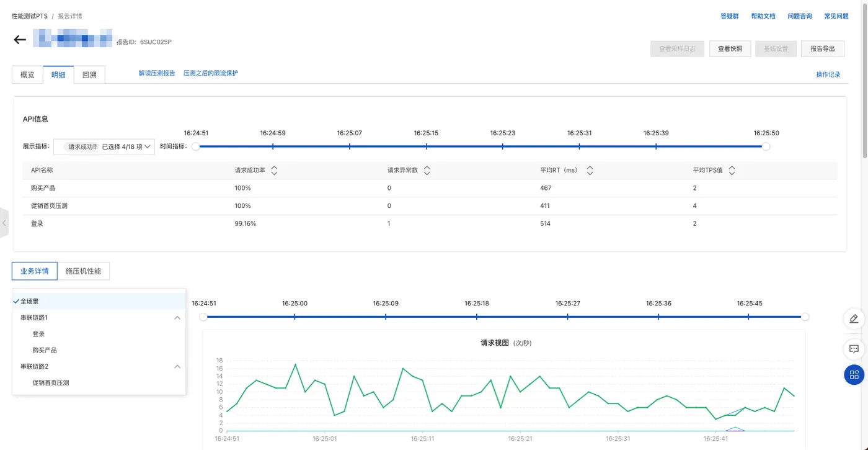
Task: Click the 基线设置 button
Action: click(x=776, y=48)
